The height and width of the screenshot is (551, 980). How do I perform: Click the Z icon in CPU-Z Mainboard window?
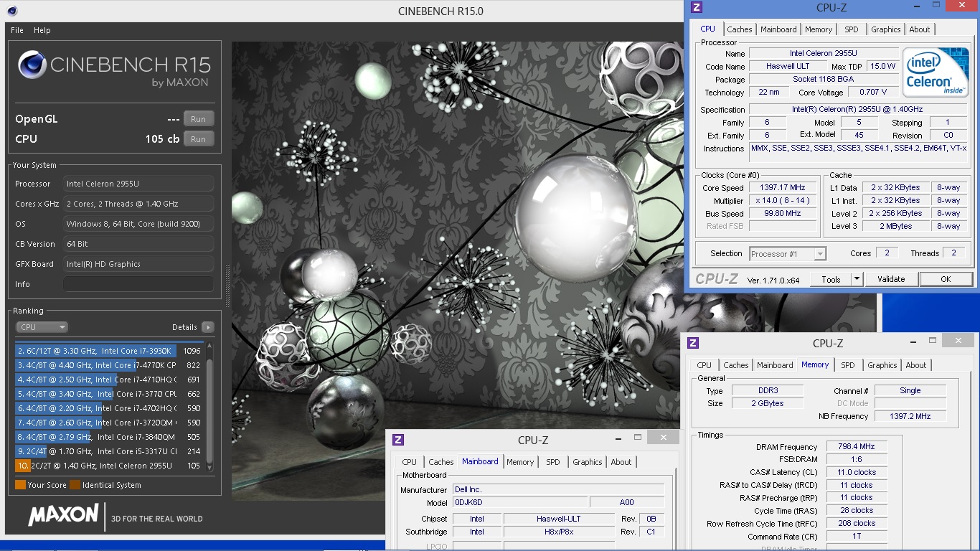coord(398,441)
